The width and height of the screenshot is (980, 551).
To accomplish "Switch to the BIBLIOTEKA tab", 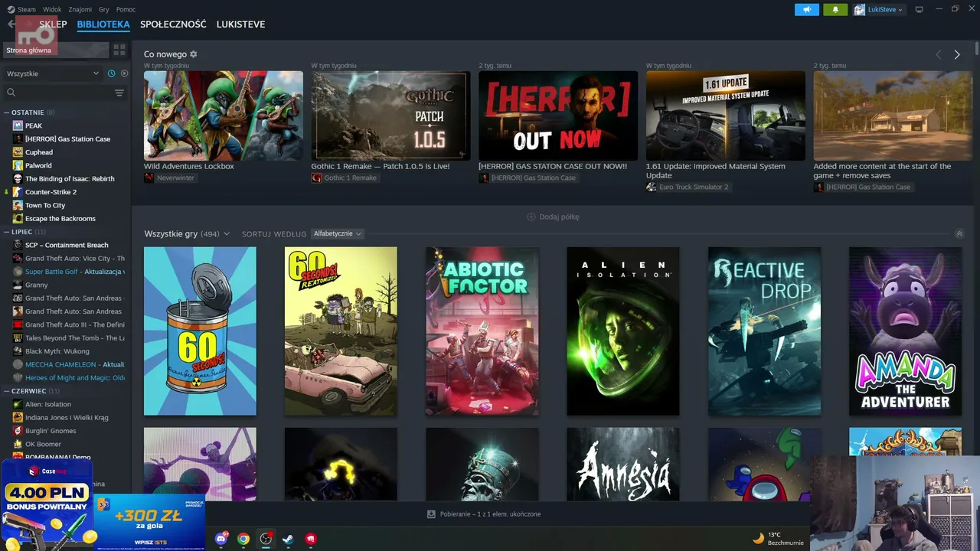I will pyautogui.click(x=103, y=24).
